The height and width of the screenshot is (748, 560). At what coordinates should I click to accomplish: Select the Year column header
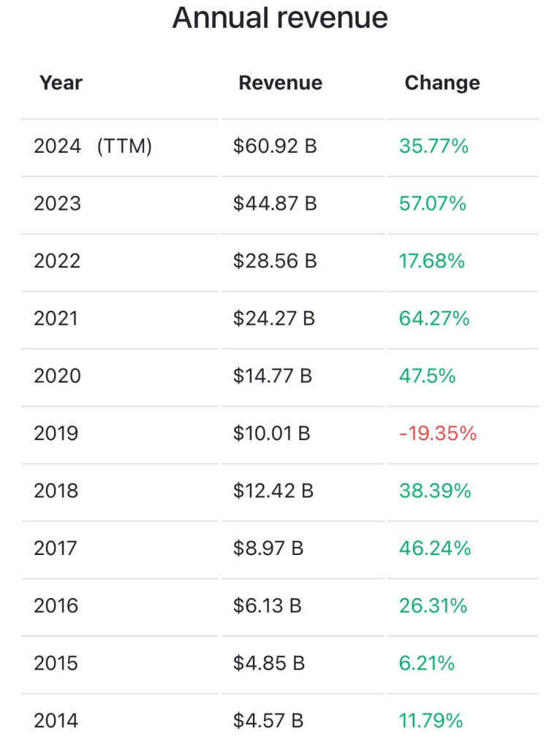[61, 83]
